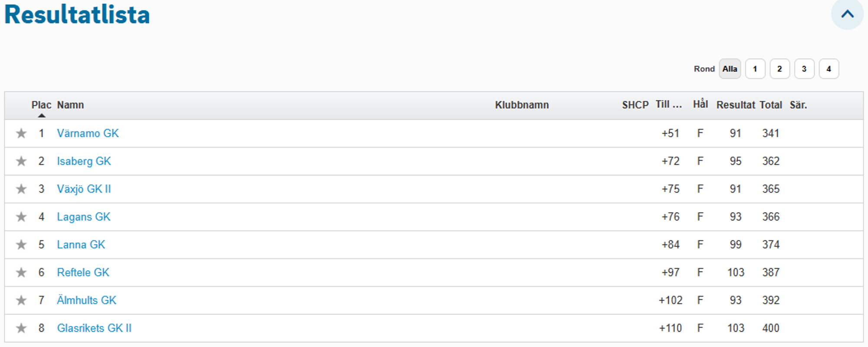The width and height of the screenshot is (868, 347).
Task: Star the Värnamo GK row
Action: pyautogui.click(x=21, y=133)
